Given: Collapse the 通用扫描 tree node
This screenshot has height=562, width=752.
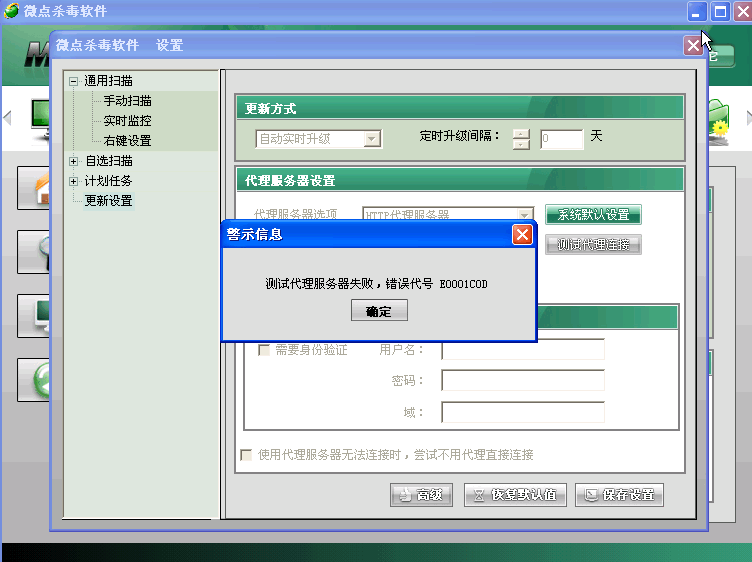Looking at the screenshot, I should tap(73, 81).
